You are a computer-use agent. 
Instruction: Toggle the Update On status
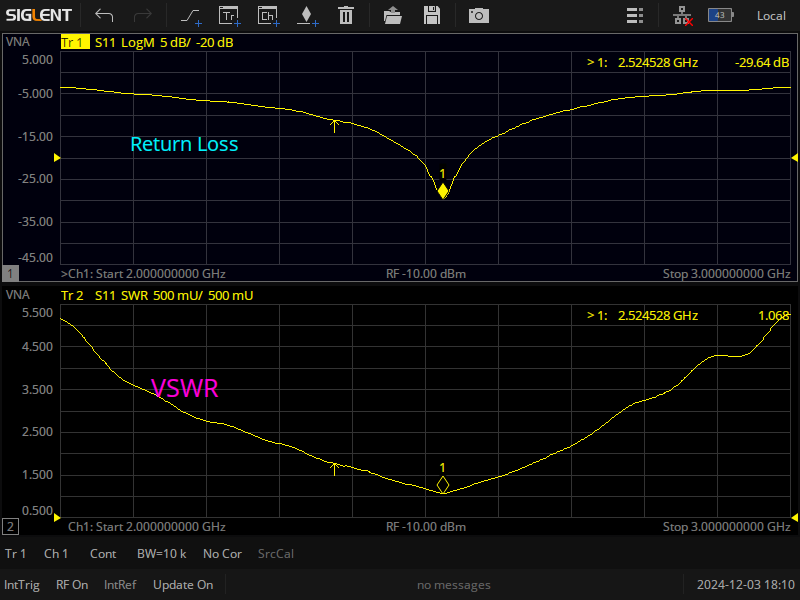click(183, 585)
